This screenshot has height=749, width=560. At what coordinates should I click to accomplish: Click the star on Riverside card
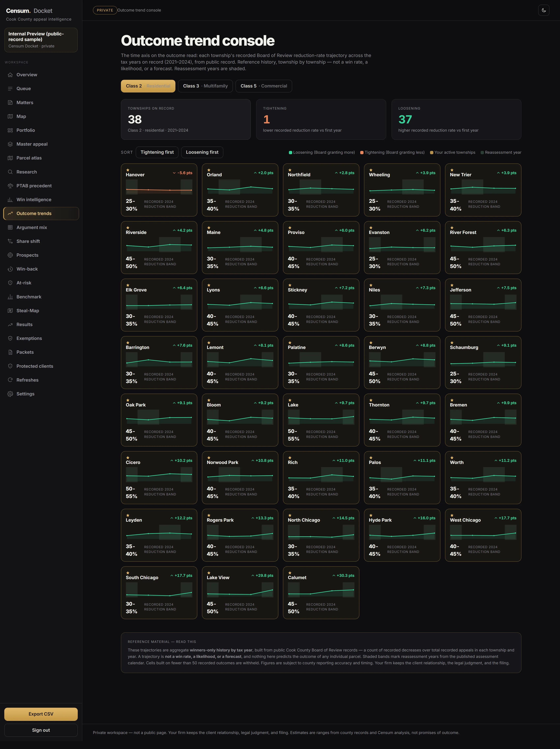[128, 228]
